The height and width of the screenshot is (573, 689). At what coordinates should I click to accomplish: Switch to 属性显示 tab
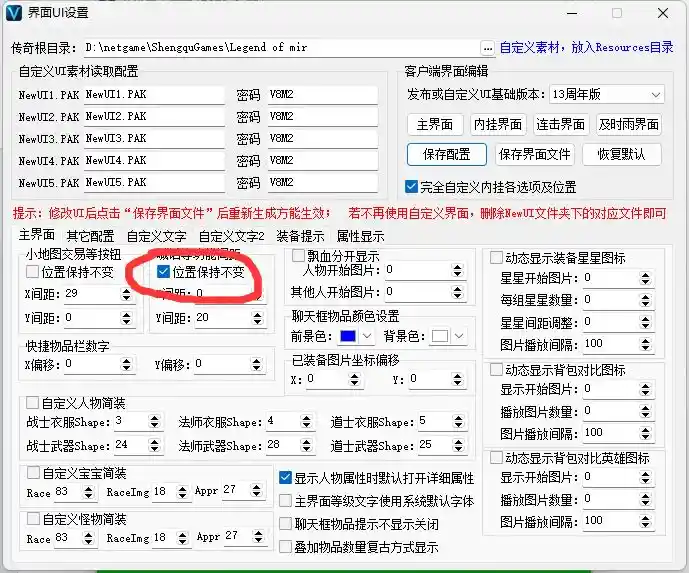click(x=360, y=236)
